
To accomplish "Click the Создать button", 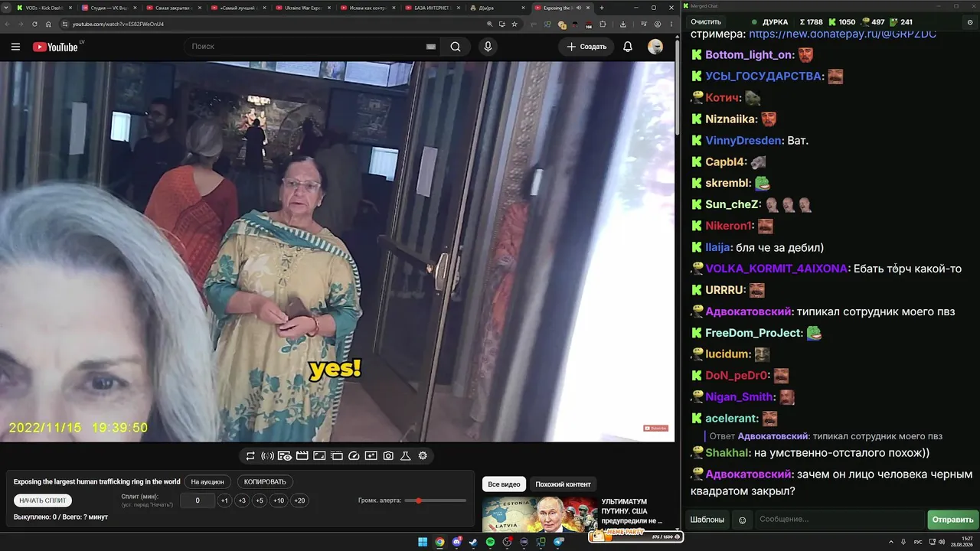I will tap(586, 47).
